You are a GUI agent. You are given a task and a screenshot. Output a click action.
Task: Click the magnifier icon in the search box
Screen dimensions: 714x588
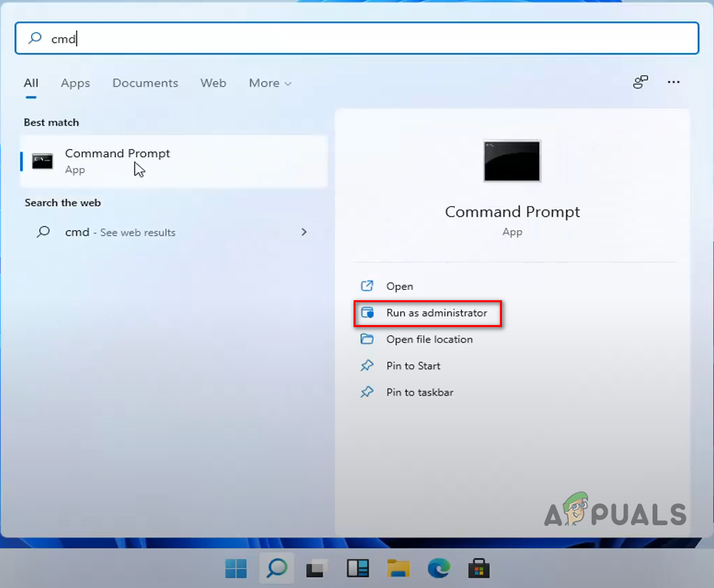35,38
